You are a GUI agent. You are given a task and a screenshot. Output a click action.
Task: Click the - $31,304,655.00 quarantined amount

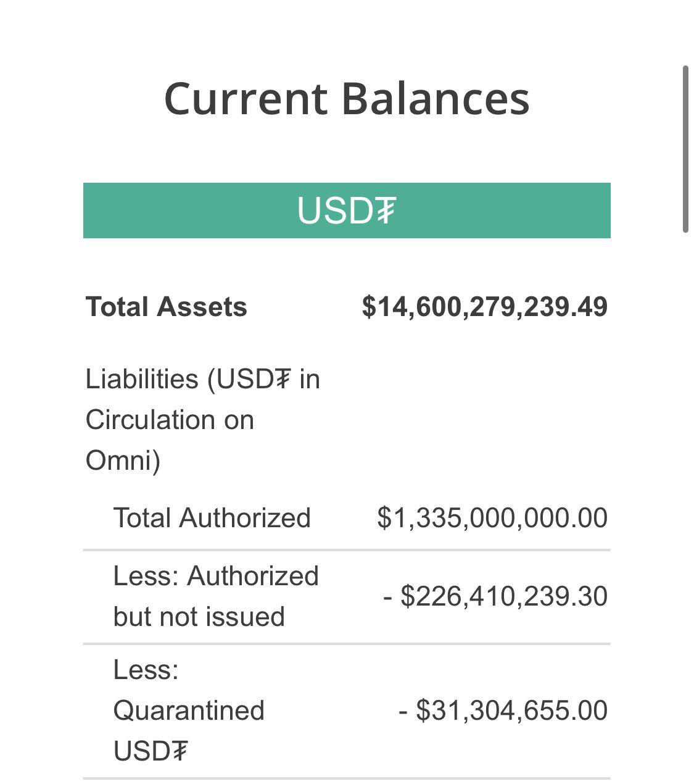click(503, 711)
